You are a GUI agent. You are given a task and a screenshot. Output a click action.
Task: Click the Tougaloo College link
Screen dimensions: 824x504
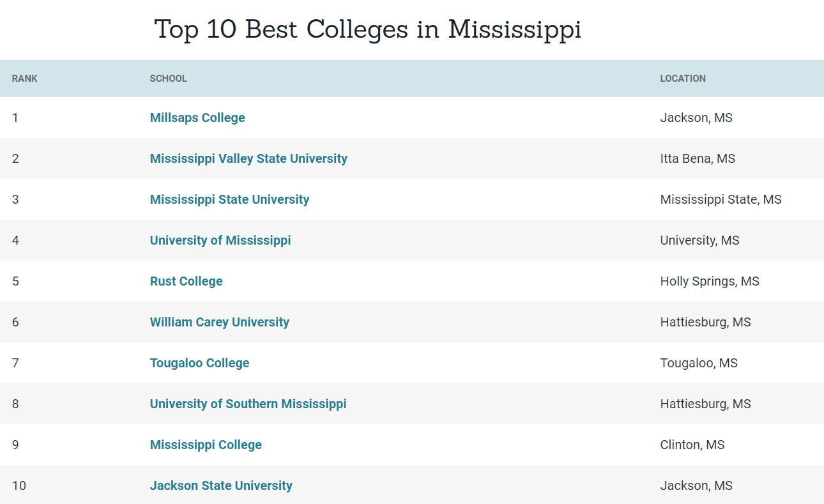pyautogui.click(x=199, y=363)
